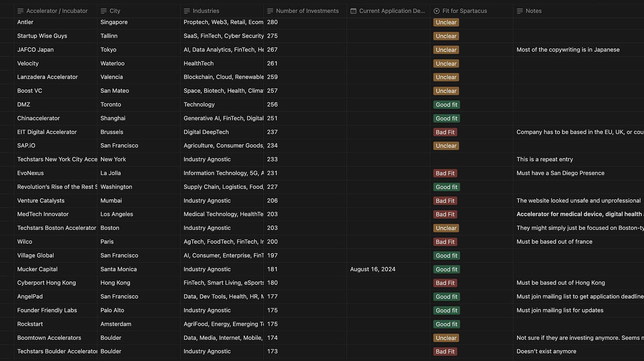Open the SAP.iO name cell
This screenshot has height=361, width=644.
[55, 145]
